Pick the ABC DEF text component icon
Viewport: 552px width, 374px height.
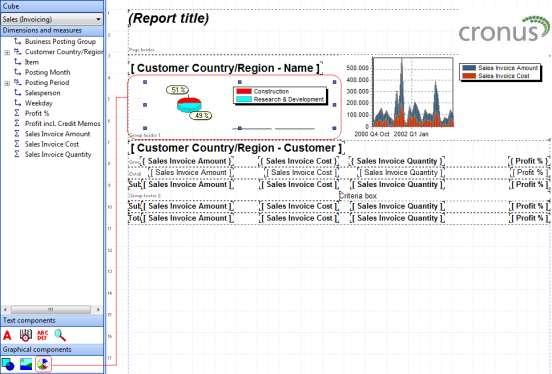point(42,335)
